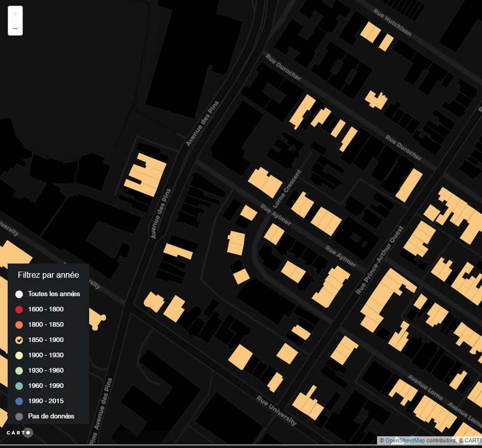Pick the teal 1960 - 1990 filter circle
This screenshot has width=482, height=448.
pyautogui.click(x=19, y=386)
